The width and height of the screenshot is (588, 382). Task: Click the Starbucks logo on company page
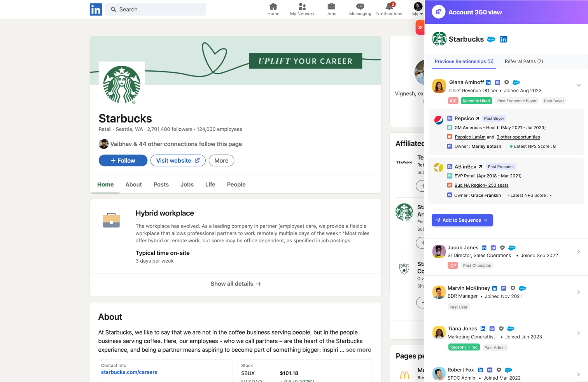pyautogui.click(x=122, y=84)
